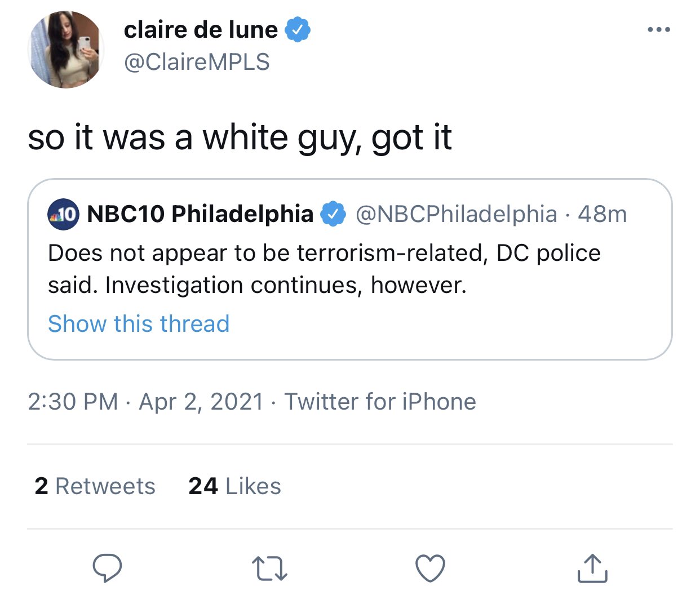Open the NBC10 Philadelphia account name

coord(200,214)
